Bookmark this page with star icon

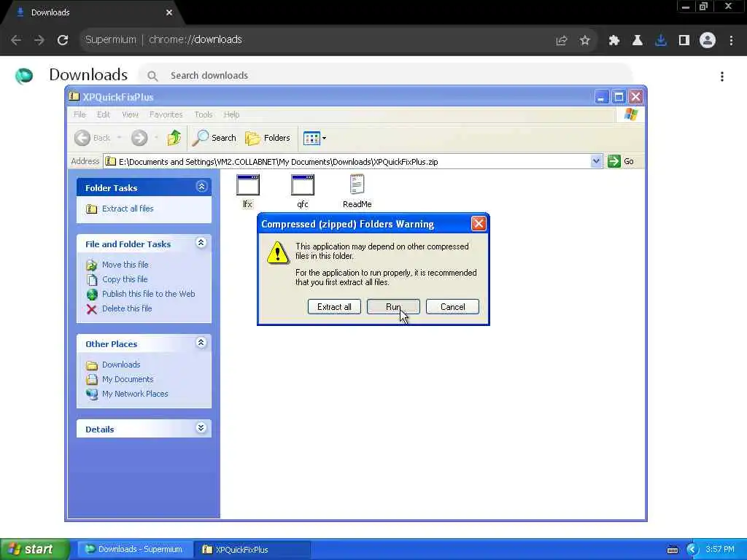coord(585,41)
